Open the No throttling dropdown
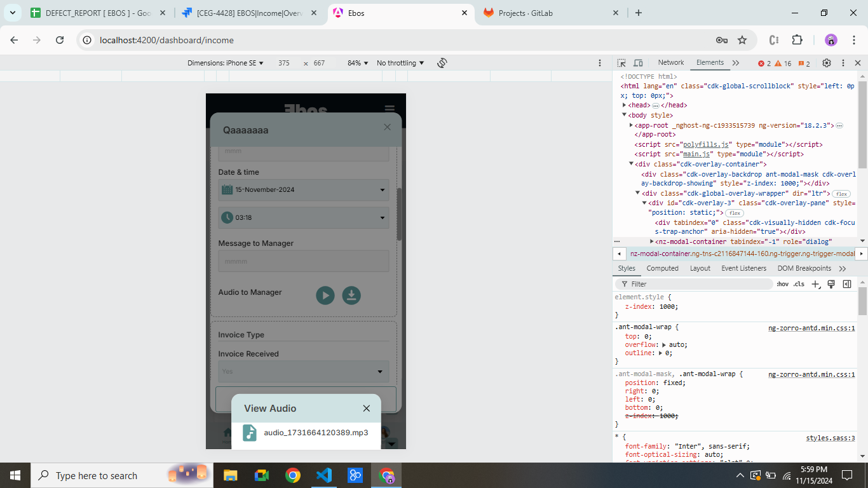Viewport: 868px width, 488px height. coord(400,63)
